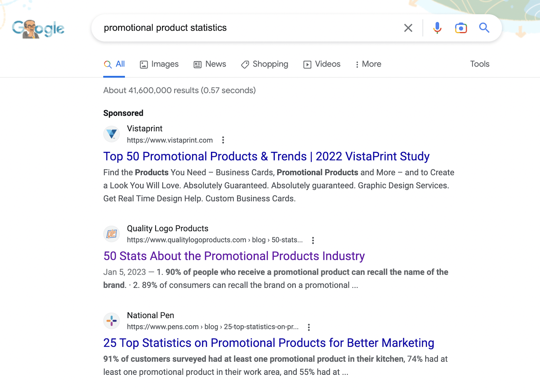Open Google Lens via the camera icon
Image resolution: width=540 pixels, height=392 pixels.
coord(461,28)
